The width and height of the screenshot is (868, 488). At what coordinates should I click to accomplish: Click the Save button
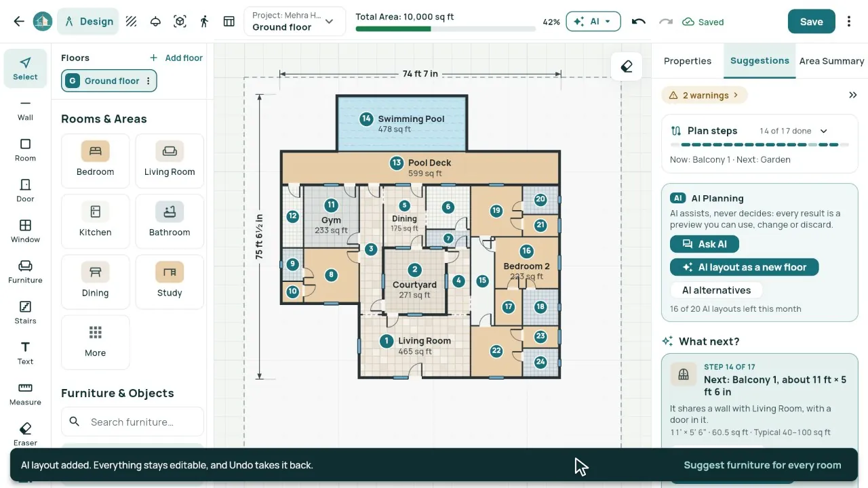(x=812, y=22)
